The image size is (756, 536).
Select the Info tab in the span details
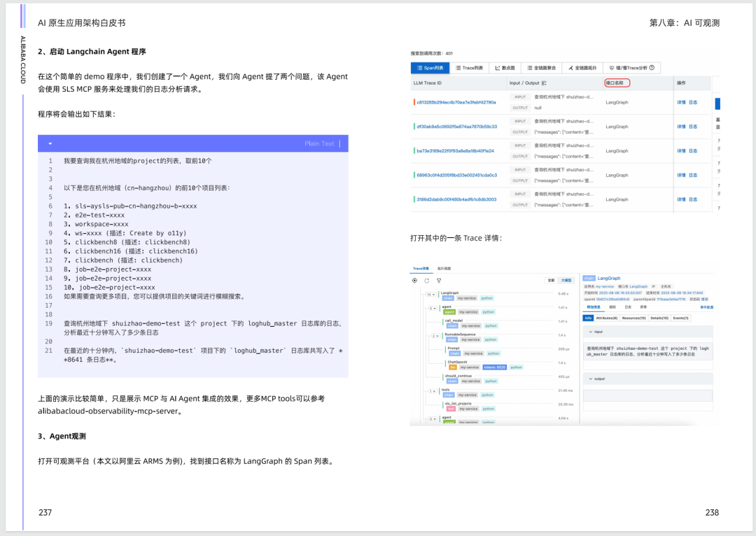[588, 318]
